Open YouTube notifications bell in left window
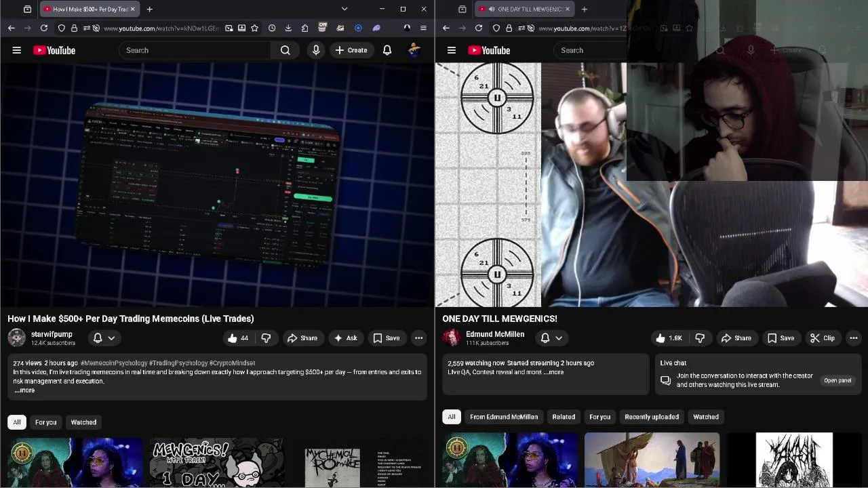Image resolution: width=868 pixels, height=488 pixels. click(x=387, y=50)
